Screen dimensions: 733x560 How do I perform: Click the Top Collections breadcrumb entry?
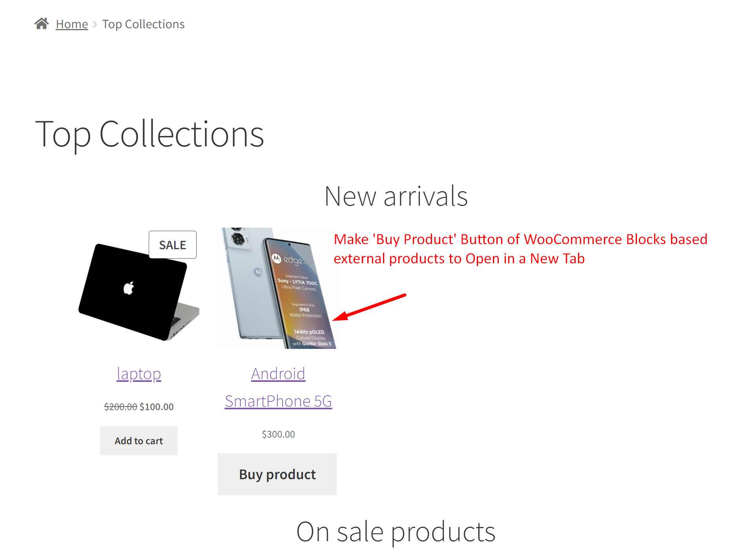click(x=143, y=24)
